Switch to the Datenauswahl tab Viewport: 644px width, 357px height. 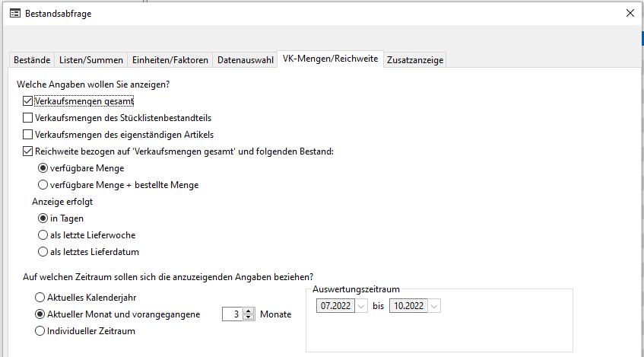pos(245,60)
